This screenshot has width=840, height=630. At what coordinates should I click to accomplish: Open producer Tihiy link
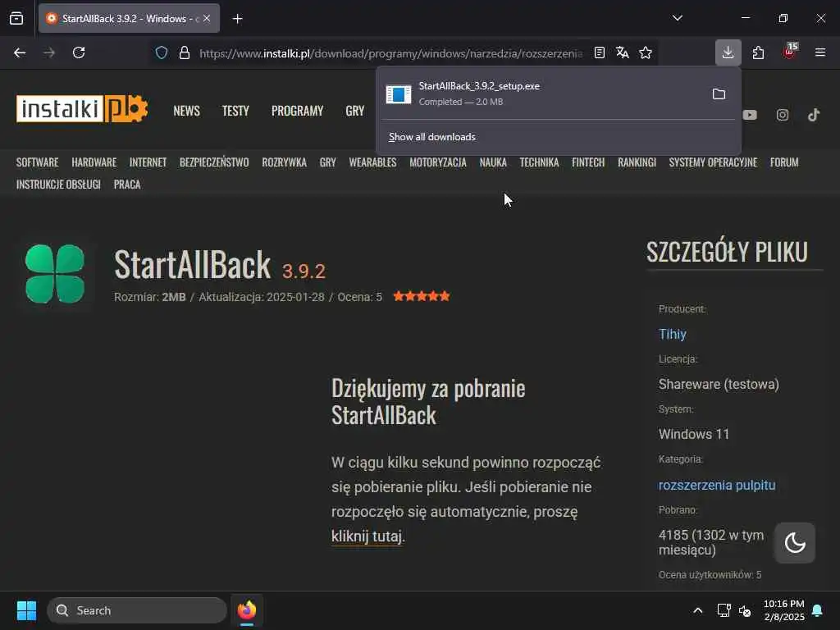673,335
